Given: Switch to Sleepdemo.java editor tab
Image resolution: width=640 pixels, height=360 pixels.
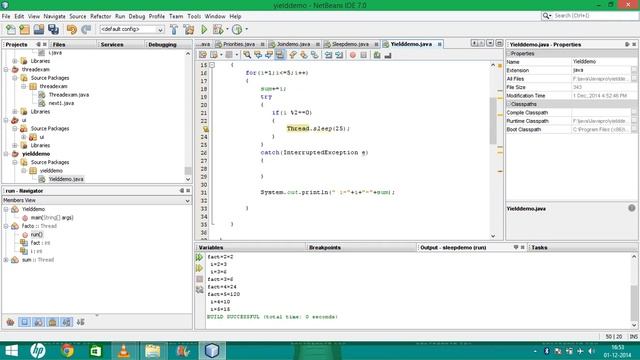Looking at the screenshot, I should click(x=350, y=44).
